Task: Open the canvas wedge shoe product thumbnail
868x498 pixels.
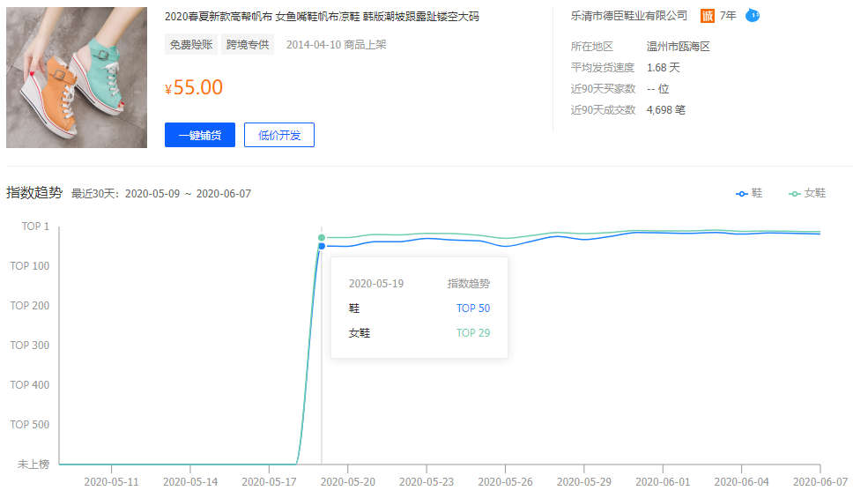Action: (77, 78)
